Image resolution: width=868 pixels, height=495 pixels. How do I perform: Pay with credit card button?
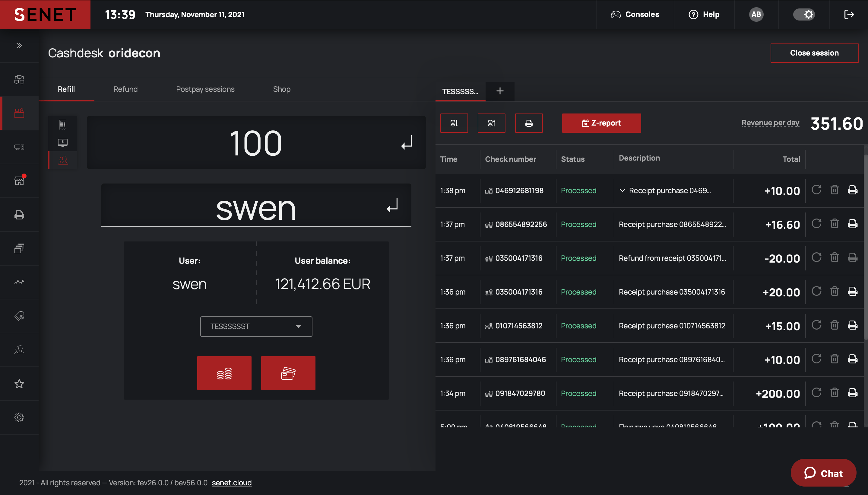click(288, 373)
